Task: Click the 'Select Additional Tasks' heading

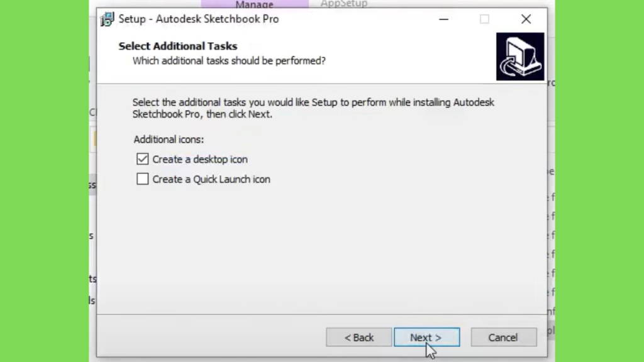Action: tap(178, 46)
